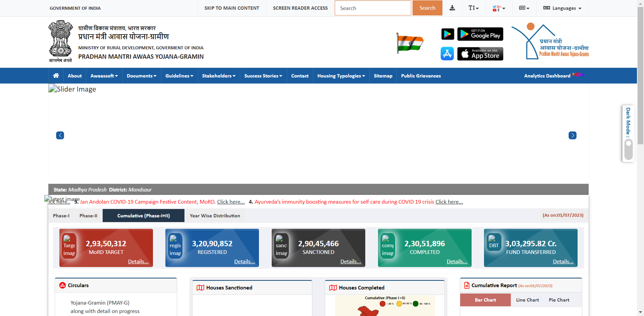
Task: Go to next slider image
Action: point(573,135)
